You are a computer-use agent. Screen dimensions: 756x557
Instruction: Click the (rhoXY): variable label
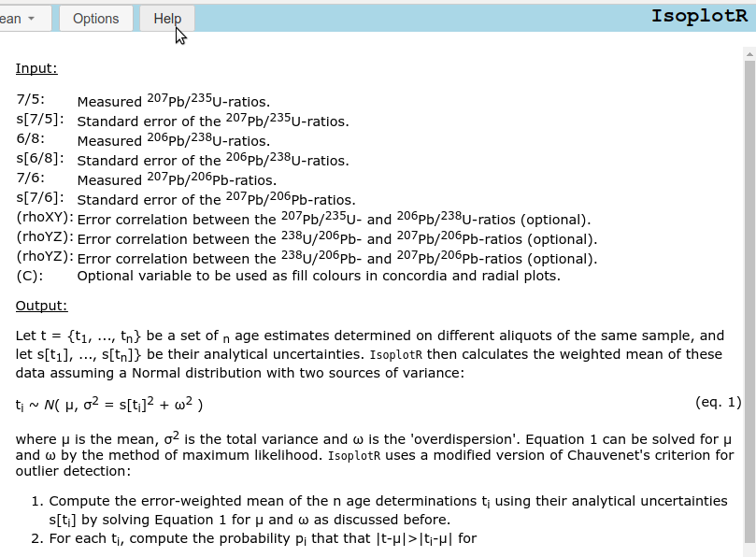point(44,219)
